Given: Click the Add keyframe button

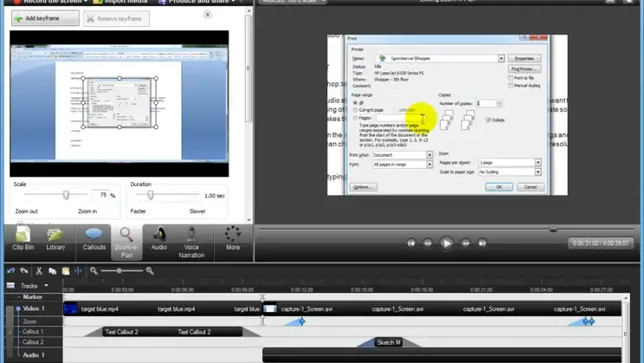Looking at the screenshot, I should [x=45, y=18].
